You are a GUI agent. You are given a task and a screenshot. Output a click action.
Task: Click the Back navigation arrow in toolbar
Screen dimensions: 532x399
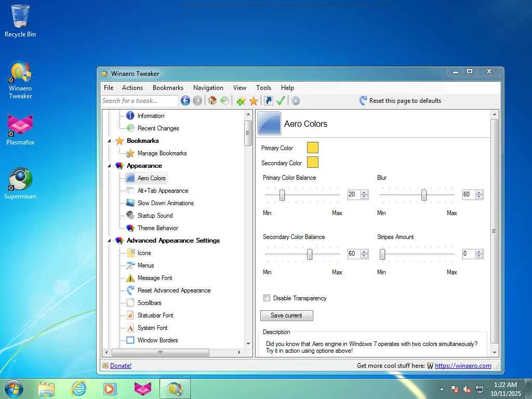pos(185,101)
